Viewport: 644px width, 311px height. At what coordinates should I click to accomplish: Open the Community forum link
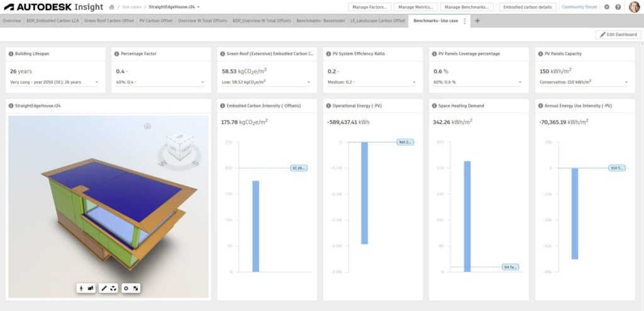(579, 7)
